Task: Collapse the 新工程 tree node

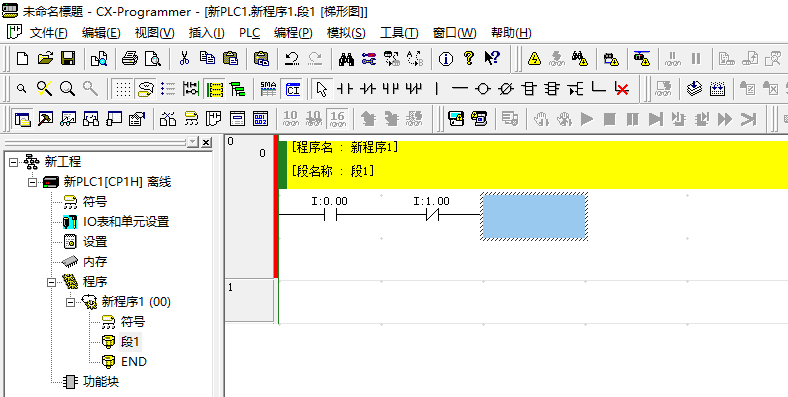Action: pos(14,162)
